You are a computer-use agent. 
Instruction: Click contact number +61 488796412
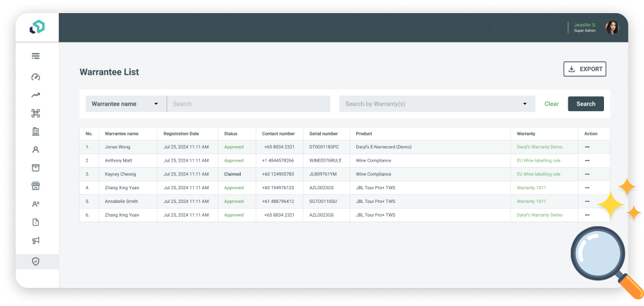(278, 202)
